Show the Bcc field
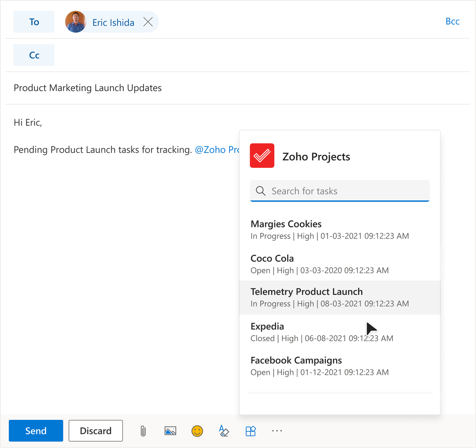 pos(452,21)
